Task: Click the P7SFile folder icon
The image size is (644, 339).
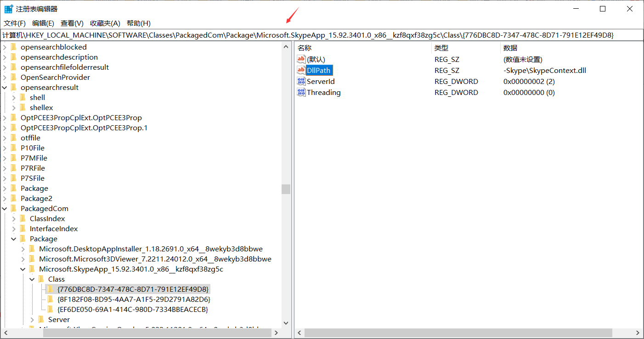Action: [13, 178]
